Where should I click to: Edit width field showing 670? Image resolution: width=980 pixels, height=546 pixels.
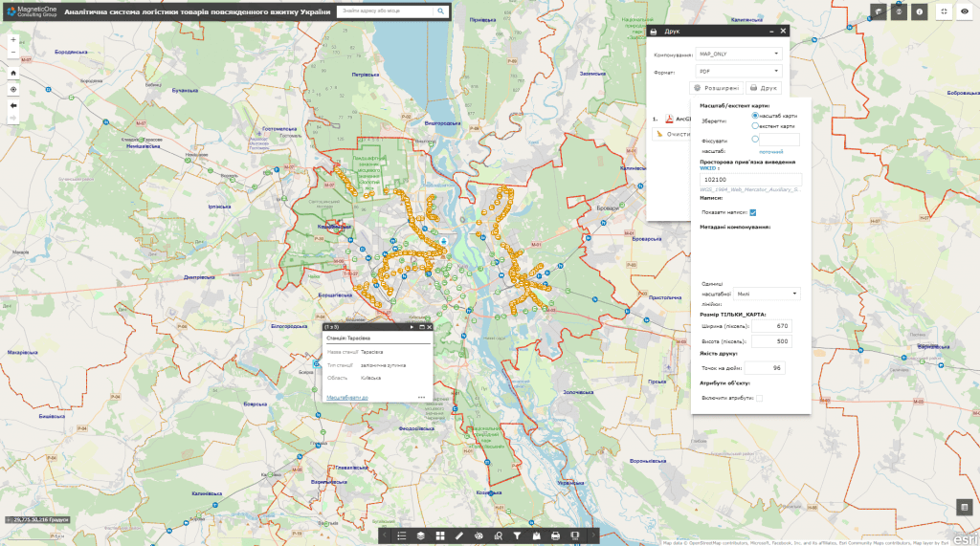click(772, 326)
